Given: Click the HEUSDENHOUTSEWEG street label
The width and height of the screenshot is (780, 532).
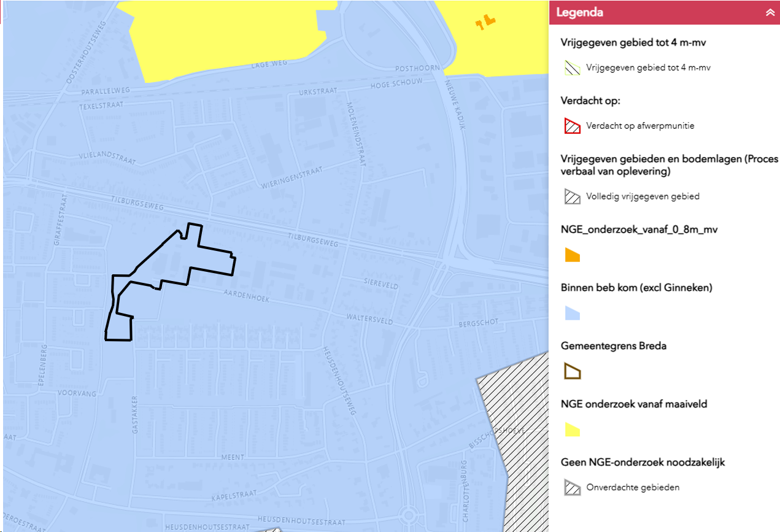Looking at the screenshot, I should click(339, 381).
